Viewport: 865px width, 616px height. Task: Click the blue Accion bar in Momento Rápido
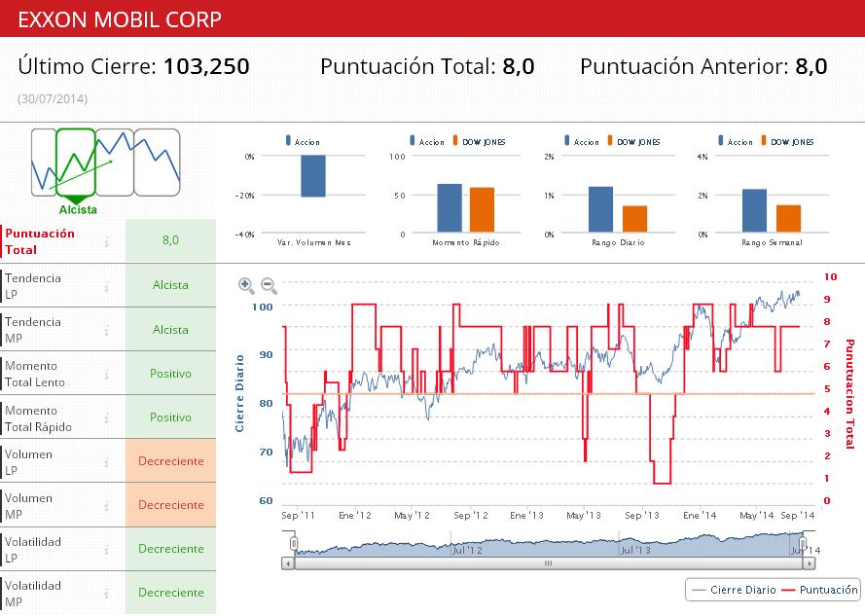pyautogui.click(x=450, y=208)
